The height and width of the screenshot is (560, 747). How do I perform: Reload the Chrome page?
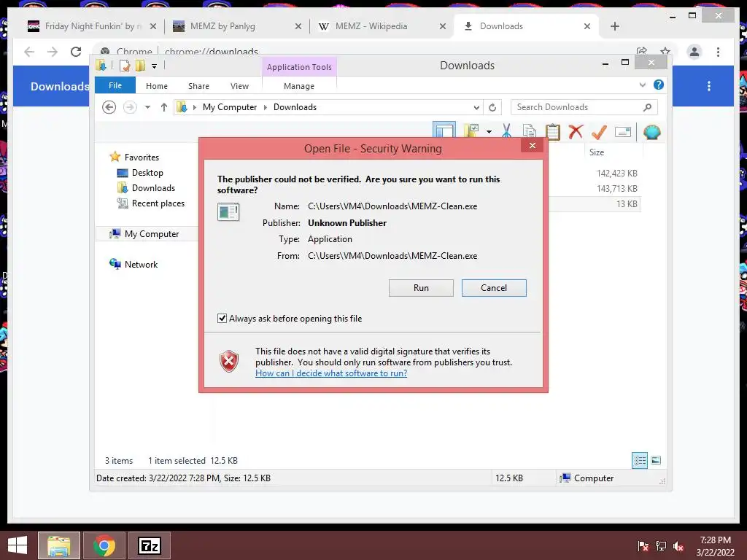pyautogui.click(x=76, y=52)
